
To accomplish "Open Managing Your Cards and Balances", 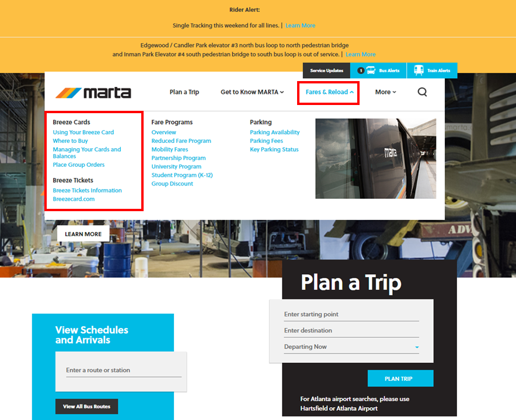I will [87, 153].
